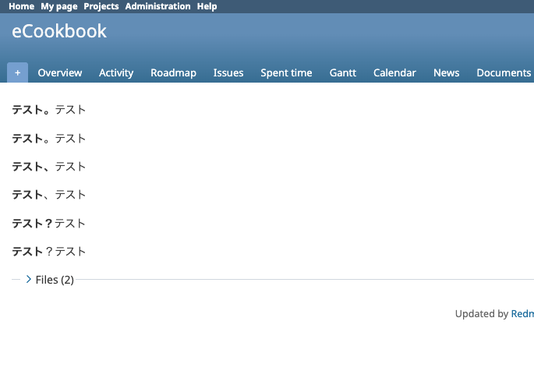
Task: Open the Gantt chart tab
Action: [343, 72]
